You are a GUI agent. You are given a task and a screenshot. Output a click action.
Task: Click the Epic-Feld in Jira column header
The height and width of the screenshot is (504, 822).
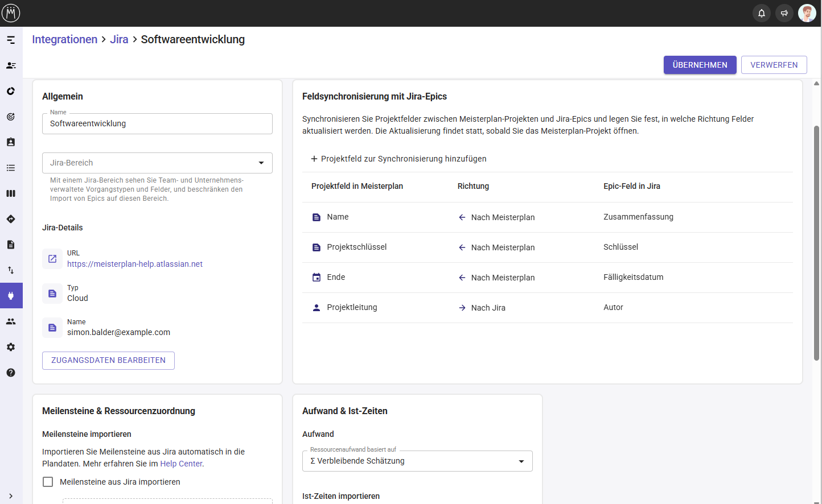coord(632,186)
